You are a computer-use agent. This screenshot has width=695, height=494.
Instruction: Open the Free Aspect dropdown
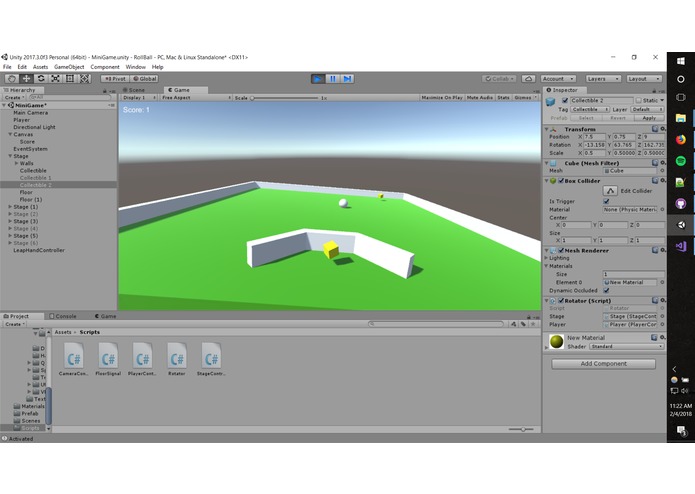195,97
